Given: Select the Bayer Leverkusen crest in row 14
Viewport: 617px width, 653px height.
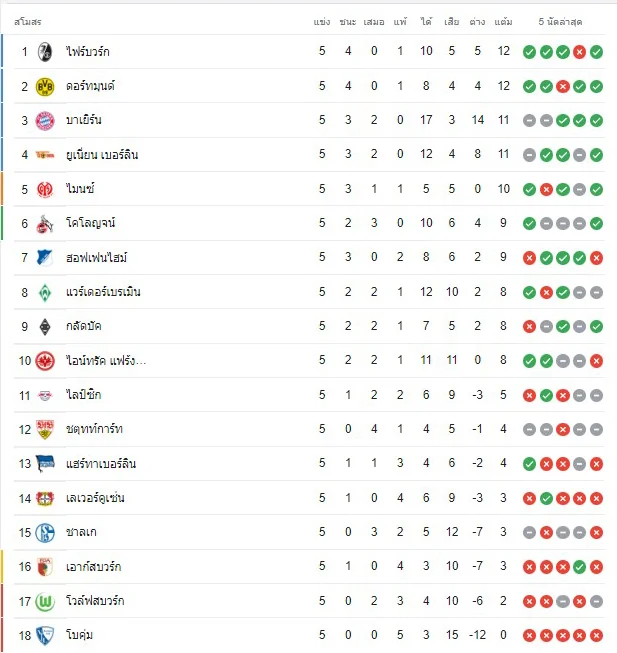Looking at the screenshot, I should click(45, 498).
